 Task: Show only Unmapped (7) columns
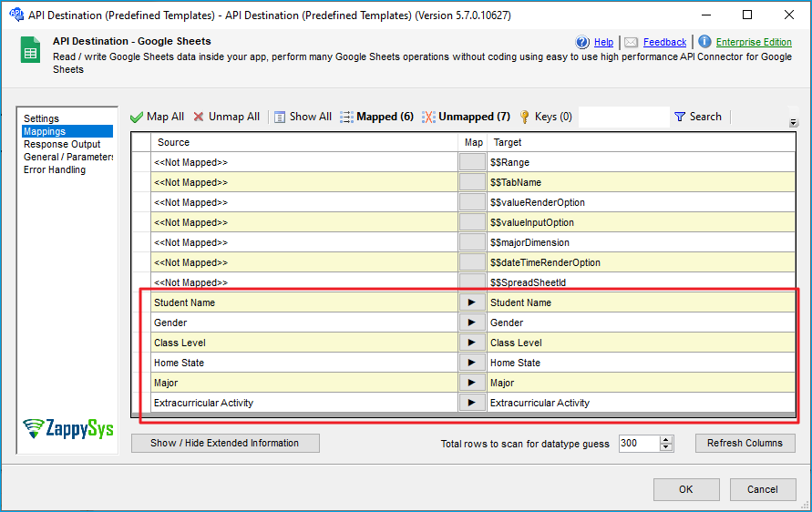point(465,117)
